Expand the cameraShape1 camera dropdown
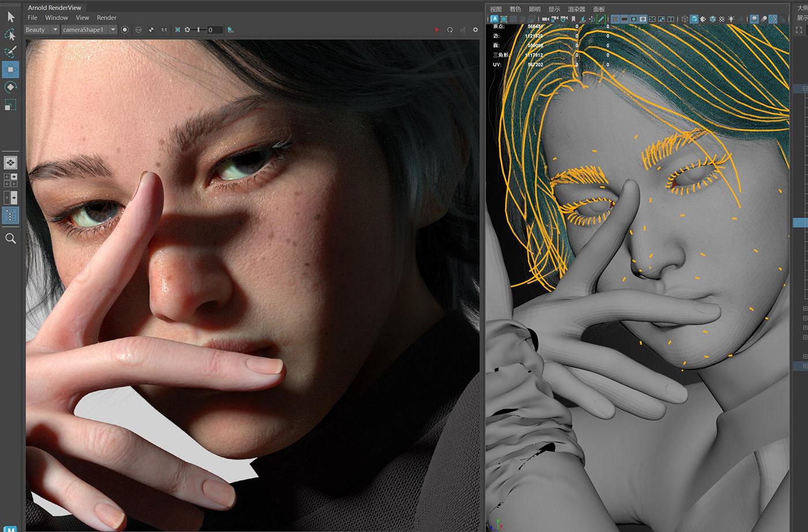This screenshot has width=808, height=532. coord(89,29)
